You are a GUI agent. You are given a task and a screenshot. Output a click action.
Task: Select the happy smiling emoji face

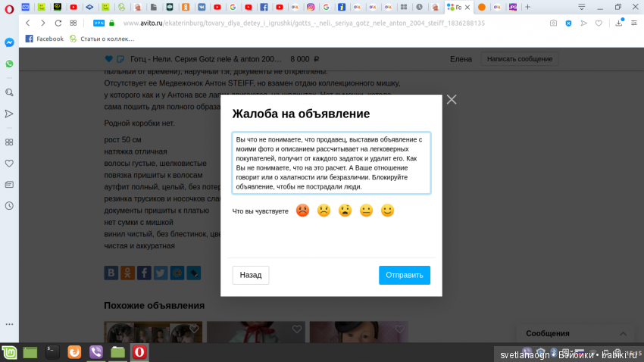pos(387,211)
